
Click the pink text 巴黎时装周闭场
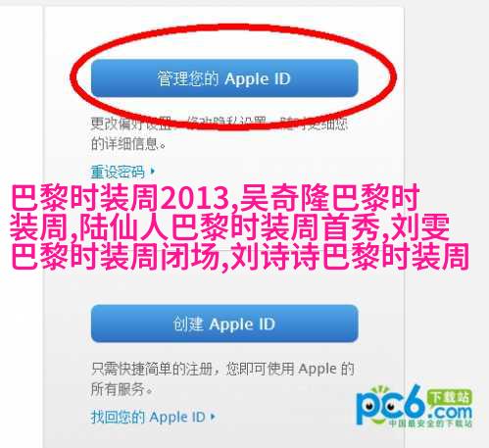115,256
